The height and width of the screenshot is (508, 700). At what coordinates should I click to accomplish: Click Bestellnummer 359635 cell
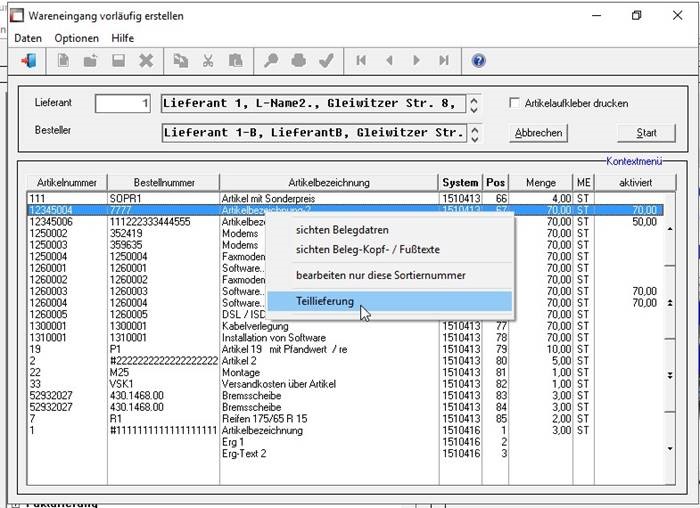coord(126,245)
